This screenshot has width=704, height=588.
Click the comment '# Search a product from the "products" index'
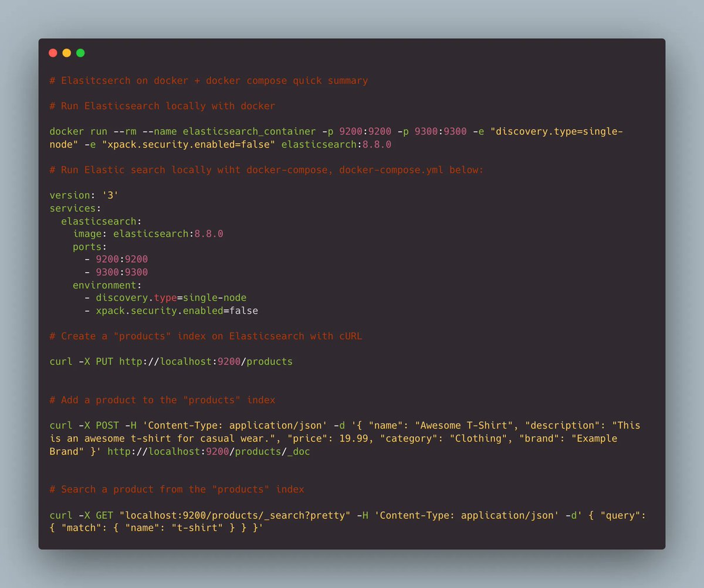pos(177,490)
